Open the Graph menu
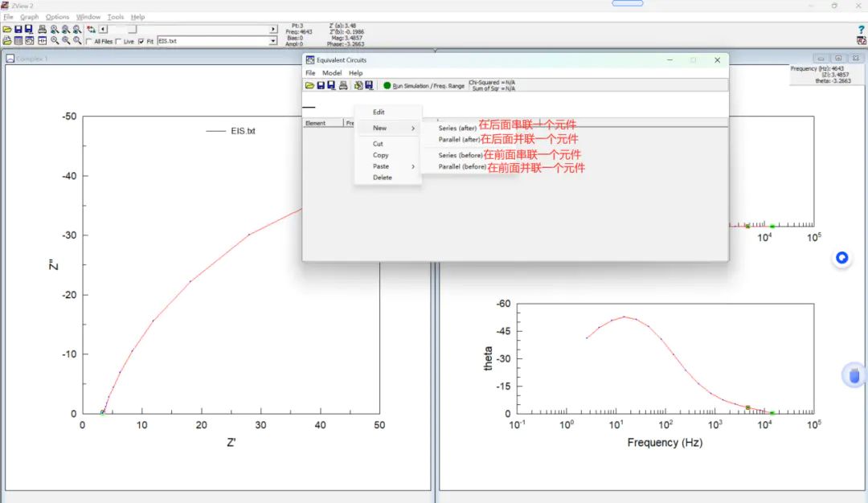This screenshot has height=503, width=868. [x=30, y=17]
